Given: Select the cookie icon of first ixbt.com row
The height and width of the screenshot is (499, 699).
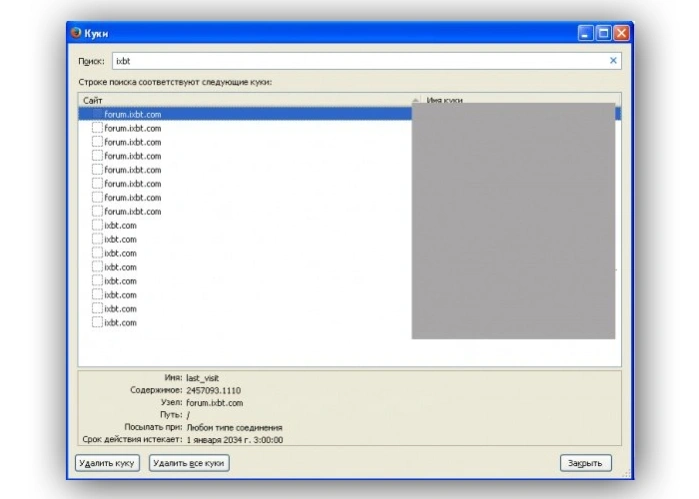Looking at the screenshot, I should (x=97, y=225).
